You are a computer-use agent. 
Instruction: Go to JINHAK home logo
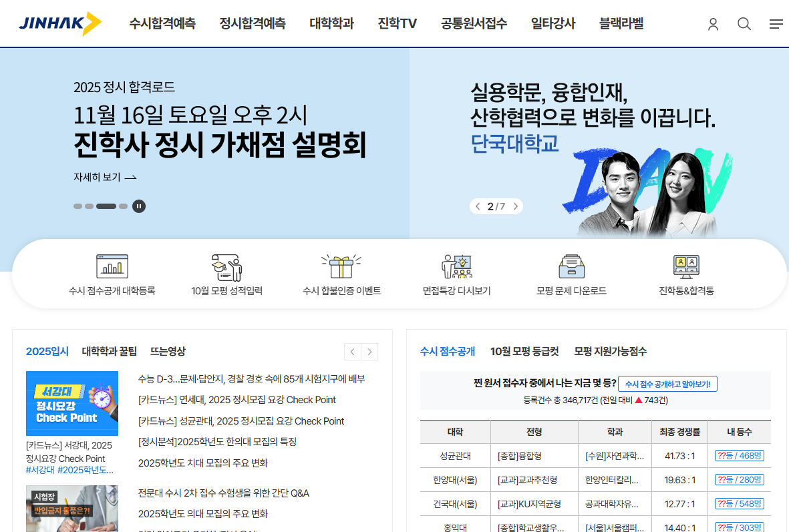point(60,23)
